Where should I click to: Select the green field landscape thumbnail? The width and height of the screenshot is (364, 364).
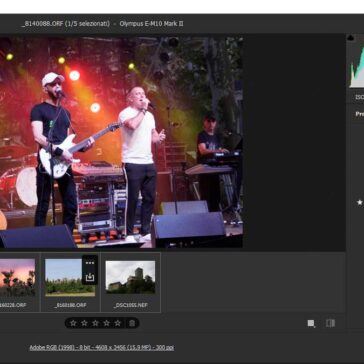pyautogui.click(x=70, y=278)
